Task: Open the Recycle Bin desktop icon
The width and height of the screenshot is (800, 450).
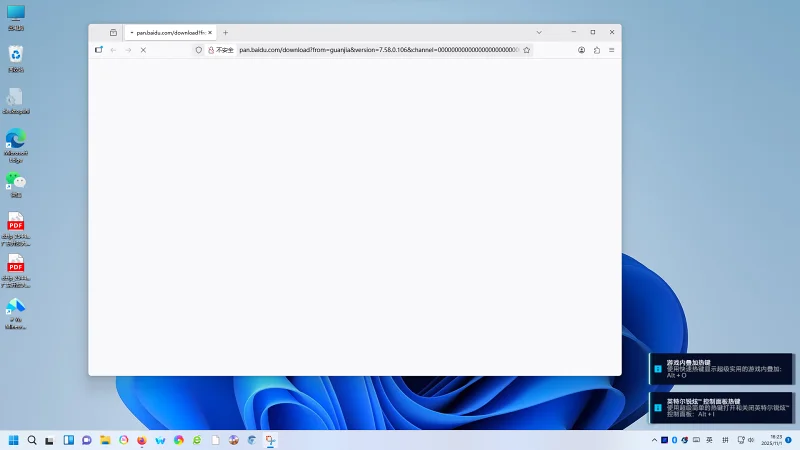Action: 16,58
